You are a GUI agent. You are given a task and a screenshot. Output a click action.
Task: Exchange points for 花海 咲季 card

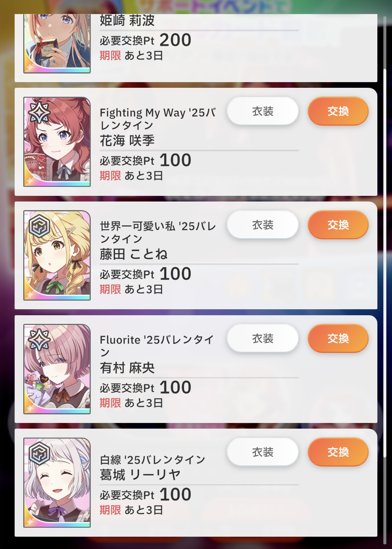[x=338, y=111]
